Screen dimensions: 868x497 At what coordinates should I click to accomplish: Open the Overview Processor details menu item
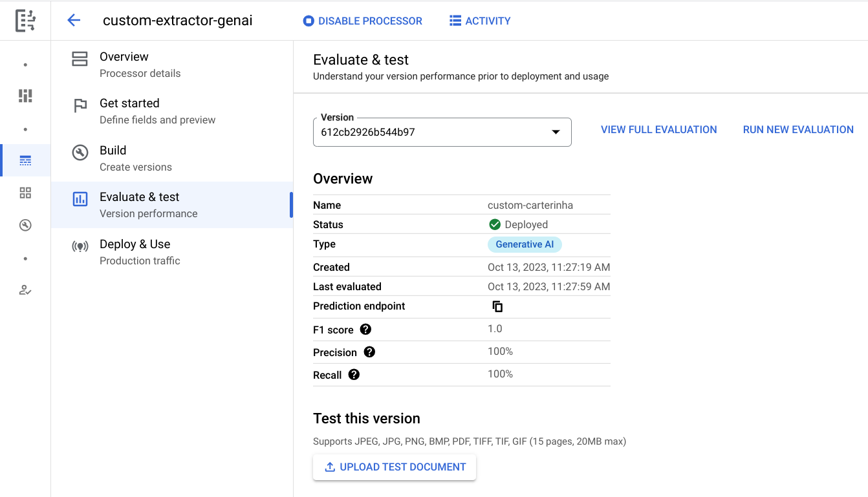coord(172,65)
